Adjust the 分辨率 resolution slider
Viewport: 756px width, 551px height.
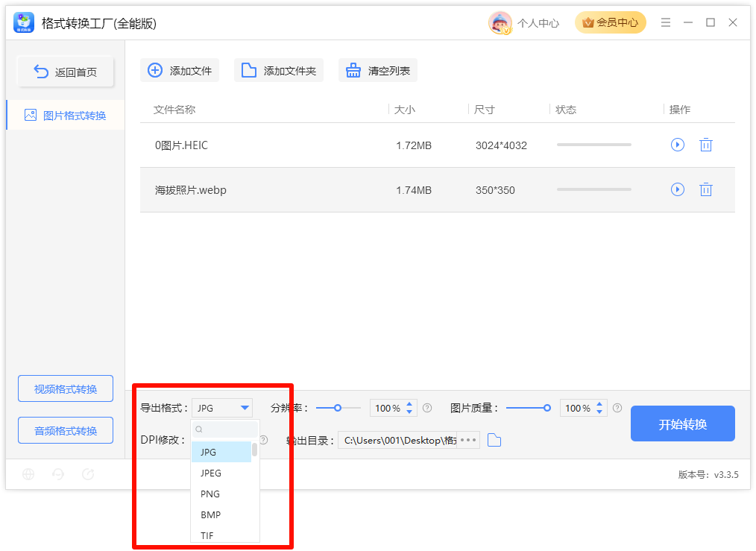pos(338,408)
